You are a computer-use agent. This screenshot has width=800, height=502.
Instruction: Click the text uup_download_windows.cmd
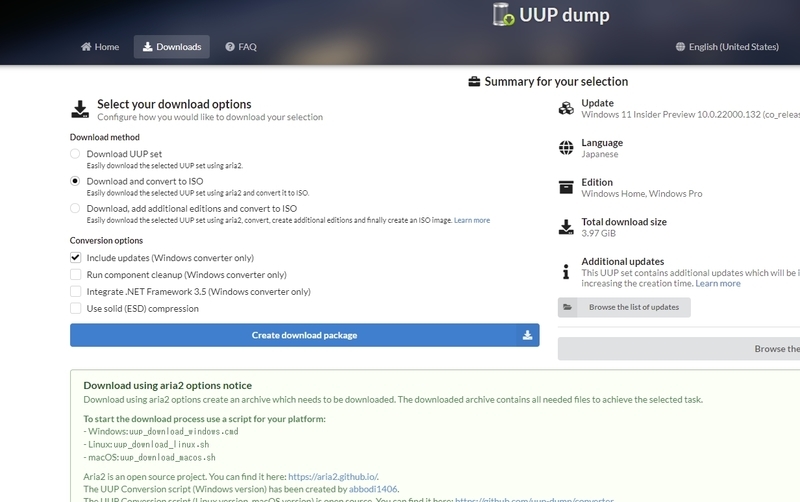pos(184,432)
